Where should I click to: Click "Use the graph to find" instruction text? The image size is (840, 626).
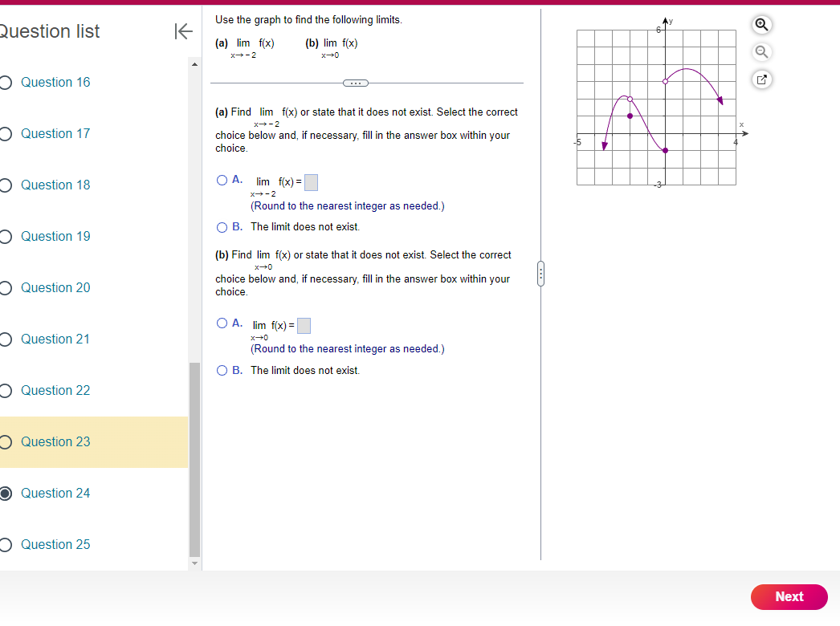click(x=308, y=20)
